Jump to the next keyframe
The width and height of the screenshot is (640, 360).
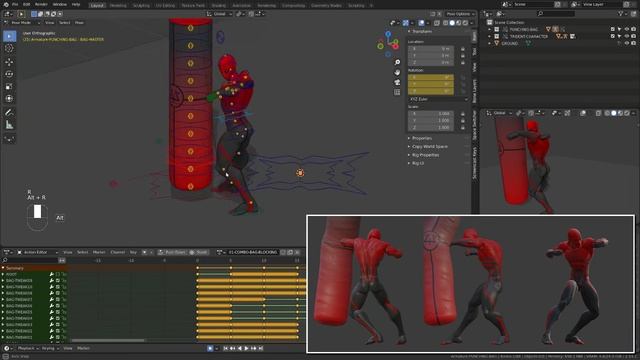[x=253, y=348]
